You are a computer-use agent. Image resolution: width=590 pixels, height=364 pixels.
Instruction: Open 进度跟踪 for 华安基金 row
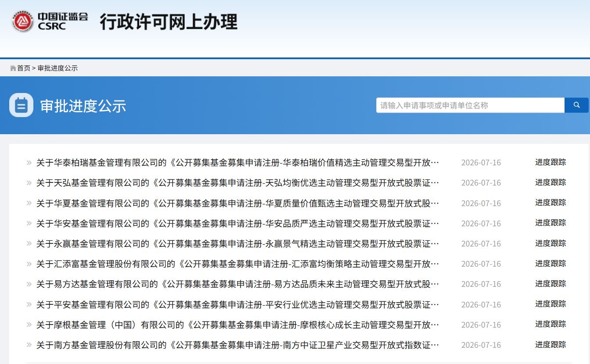pos(550,223)
